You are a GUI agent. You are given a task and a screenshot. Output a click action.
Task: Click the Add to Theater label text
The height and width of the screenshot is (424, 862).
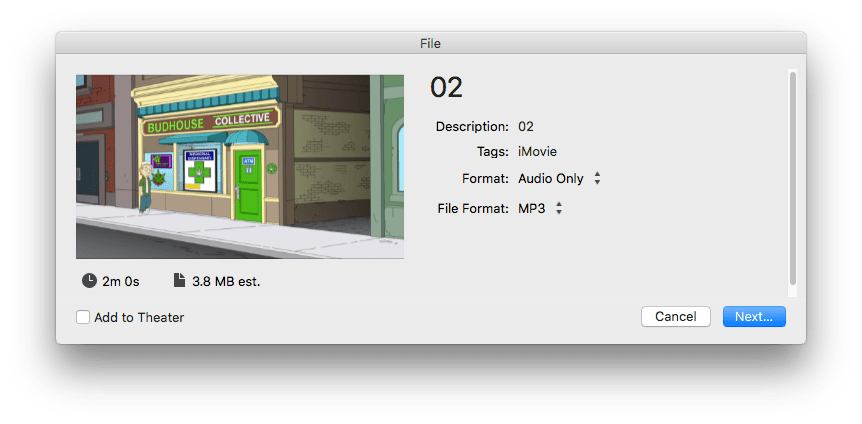tap(139, 317)
